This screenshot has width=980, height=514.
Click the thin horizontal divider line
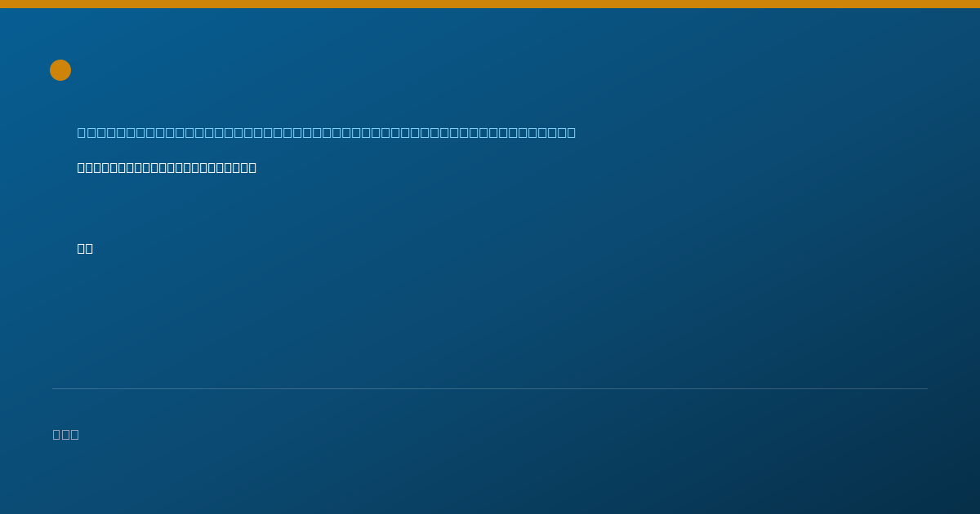click(490, 388)
